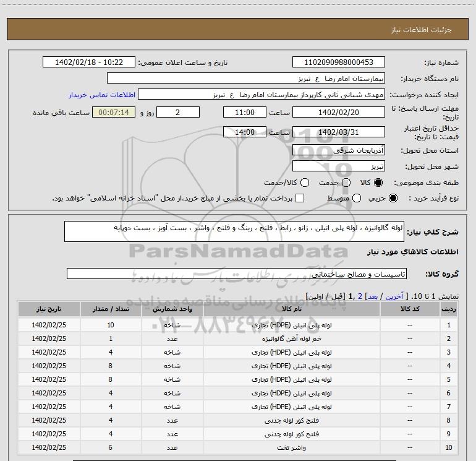
Task: Select row 1 item لوله پلی اتیلن (HDPE)
Action: (292, 325)
